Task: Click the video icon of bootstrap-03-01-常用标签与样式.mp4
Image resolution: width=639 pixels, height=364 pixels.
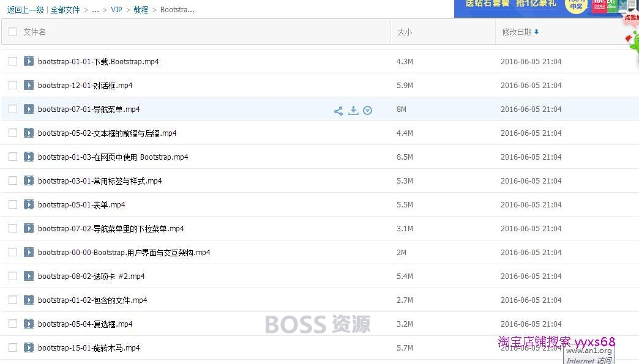Action: (x=29, y=180)
